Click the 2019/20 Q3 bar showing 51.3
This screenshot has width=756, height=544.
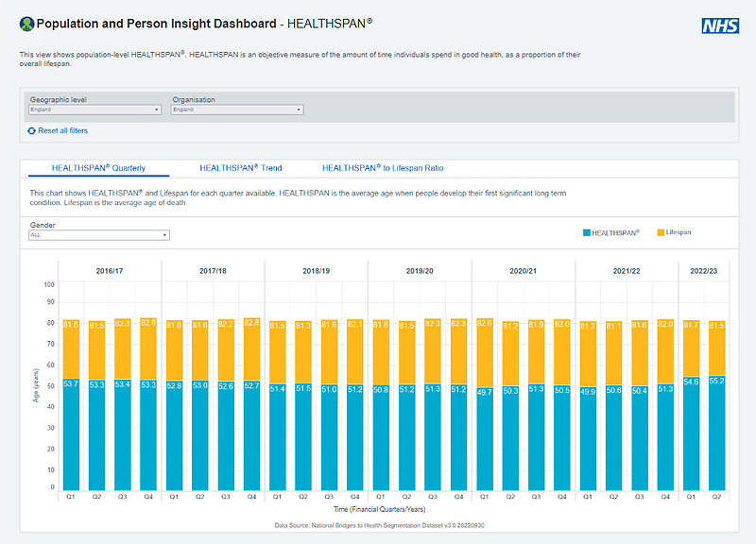click(x=432, y=434)
